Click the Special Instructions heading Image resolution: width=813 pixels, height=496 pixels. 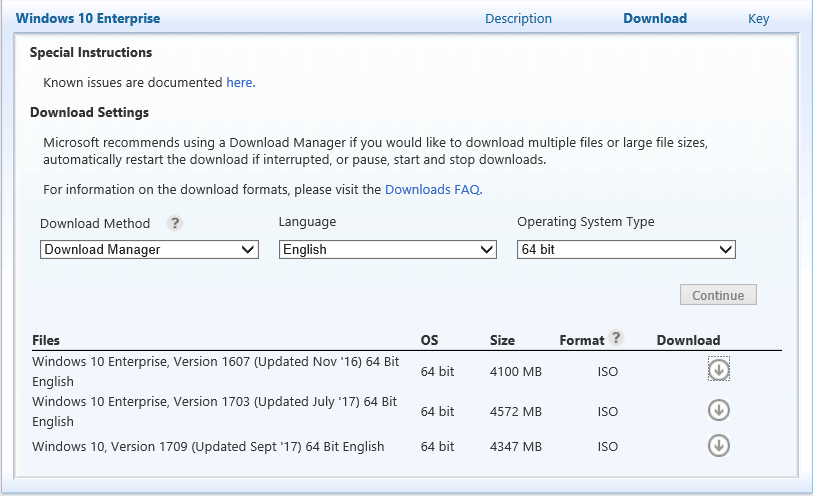click(91, 52)
